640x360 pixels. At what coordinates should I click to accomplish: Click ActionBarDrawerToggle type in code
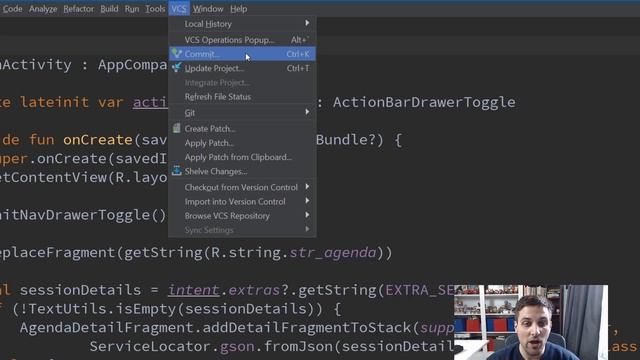tap(424, 102)
